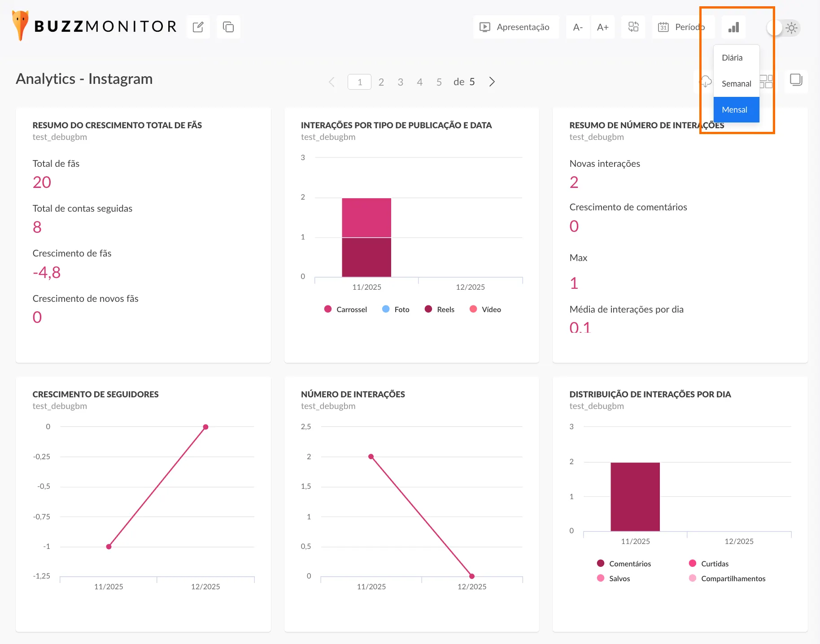Start Apresentação presentation mode
Screen dimensions: 820x644
point(515,27)
